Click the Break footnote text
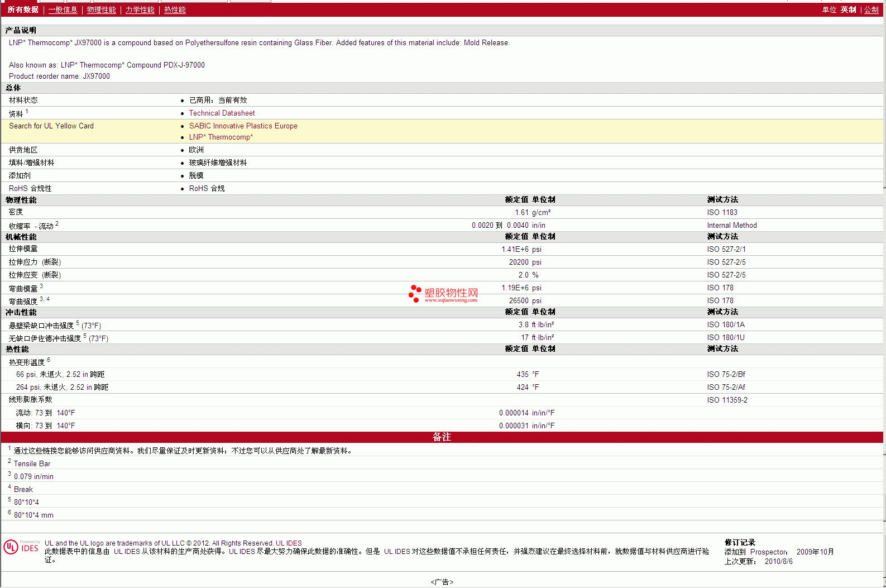The height and width of the screenshot is (588, 886). (23, 490)
